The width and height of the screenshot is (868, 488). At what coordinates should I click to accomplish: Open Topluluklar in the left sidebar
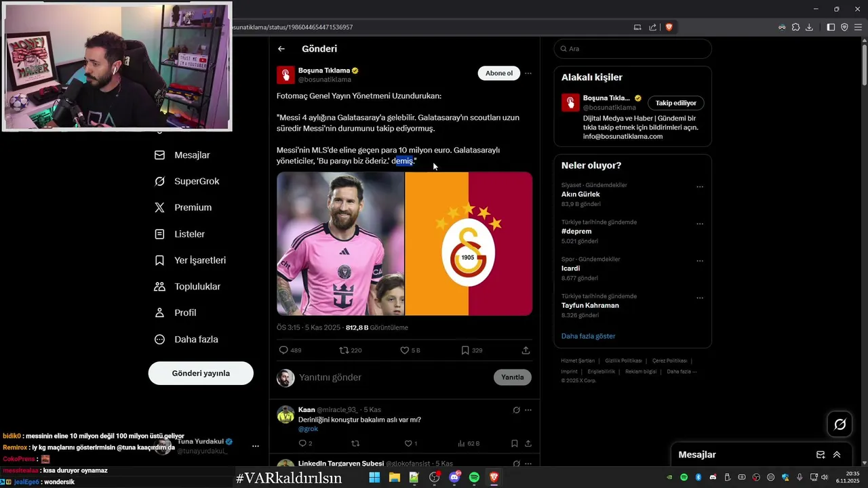(x=188, y=287)
